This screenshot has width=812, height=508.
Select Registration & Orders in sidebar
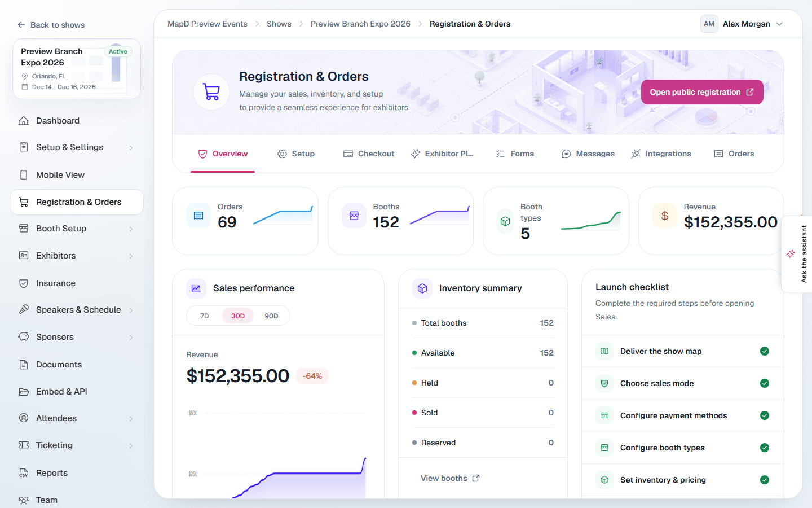coord(77,202)
